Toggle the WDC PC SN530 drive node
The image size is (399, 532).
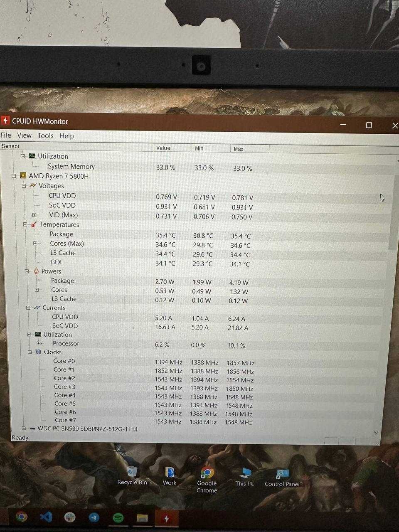pos(24,429)
